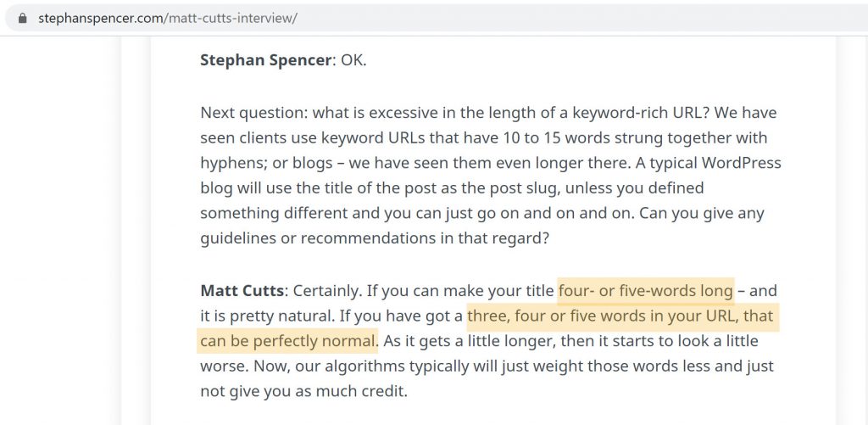This screenshot has width=868, height=425.
Task: Click highlighted 'can be perfectly normal' text
Action: (288, 341)
